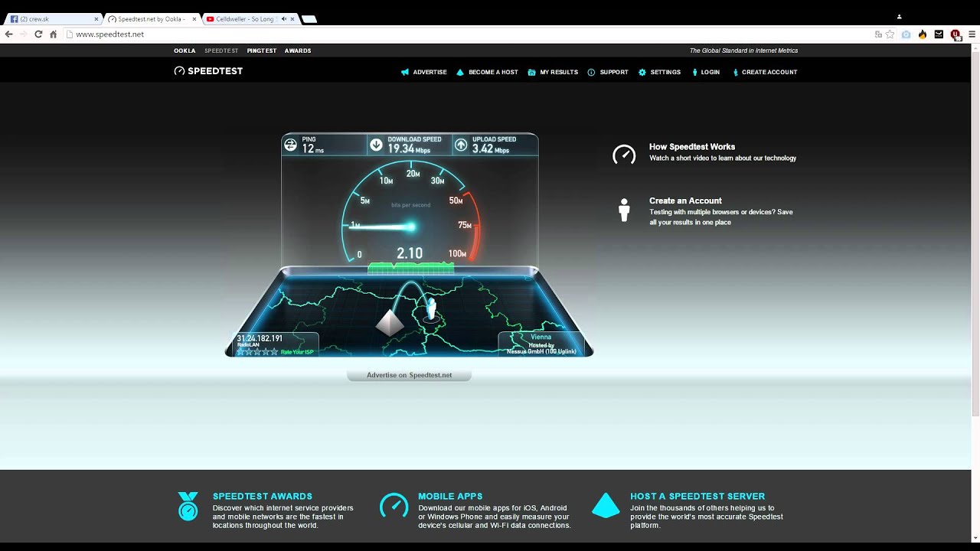Click the green upload progress graph
Viewport: 980px width, 551px height.
point(411,267)
